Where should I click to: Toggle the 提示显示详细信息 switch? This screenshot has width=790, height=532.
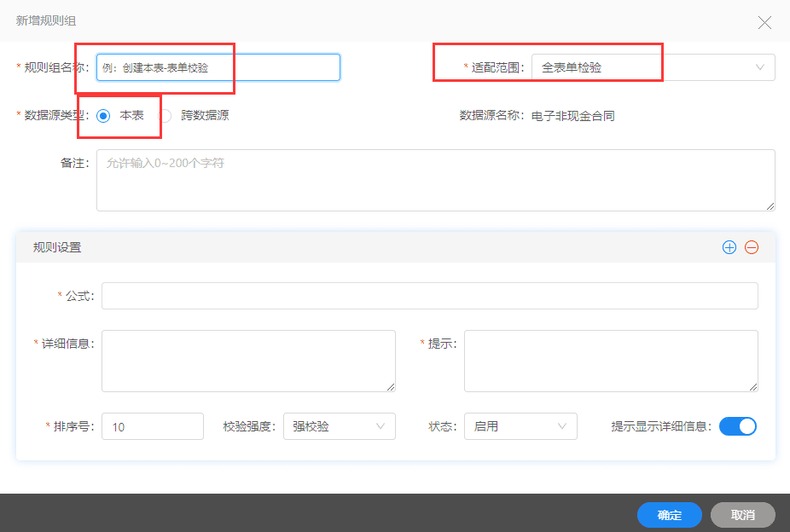coord(738,426)
